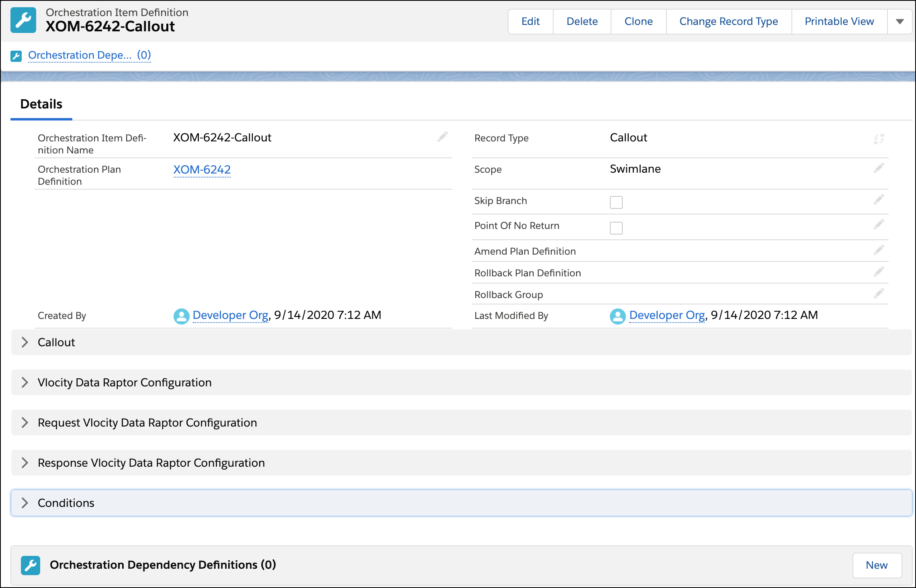Click the edit pencil for Amend Plan Definition
Image resolution: width=916 pixels, height=588 pixels.
879,250
